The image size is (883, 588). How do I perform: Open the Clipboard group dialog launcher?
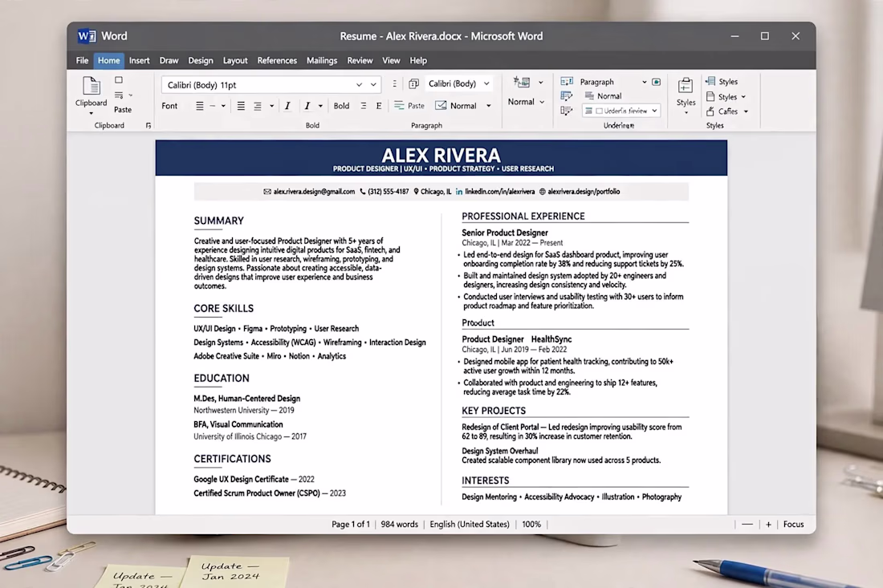(x=149, y=125)
